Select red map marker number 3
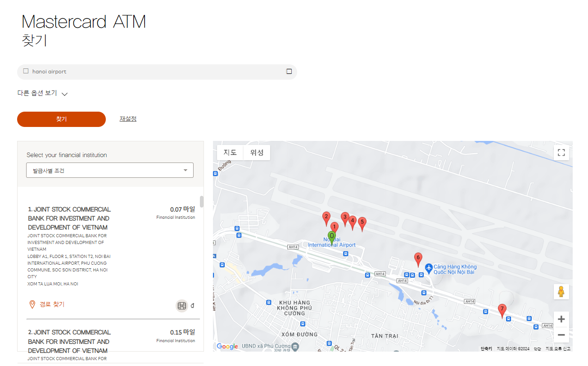 click(345, 218)
